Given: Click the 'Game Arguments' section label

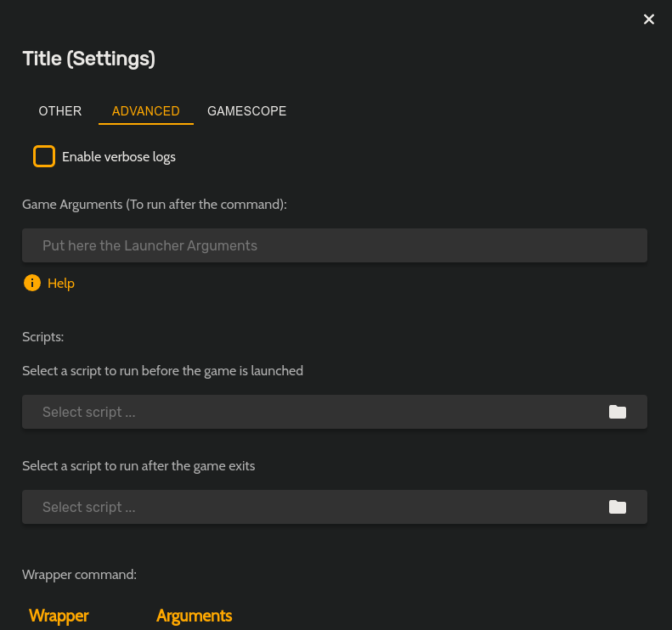Looking at the screenshot, I should click(x=155, y=205).
